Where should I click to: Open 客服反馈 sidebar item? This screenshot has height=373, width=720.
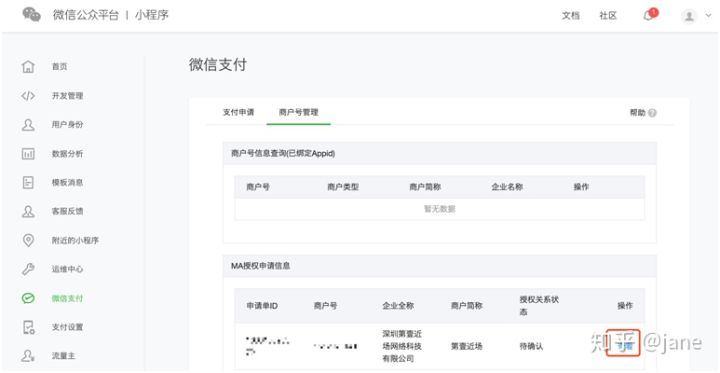coord(68,211)
